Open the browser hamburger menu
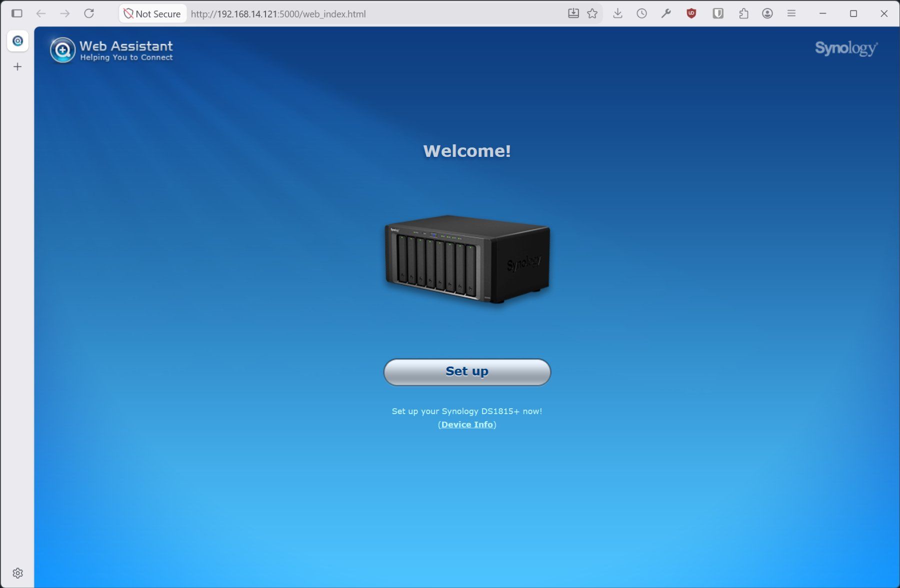 [x=791, y=13]
